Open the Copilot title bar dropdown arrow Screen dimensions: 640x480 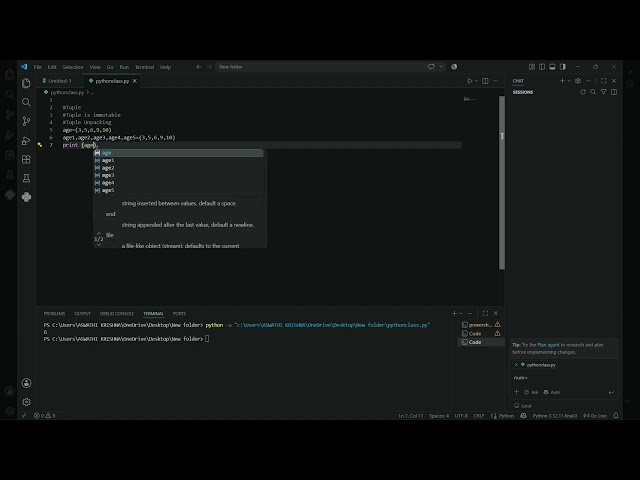pyautogui.click(x=440, y=67)
